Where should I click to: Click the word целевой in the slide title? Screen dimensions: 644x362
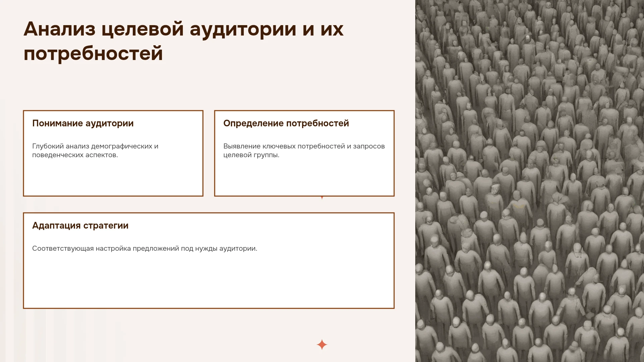143,29
